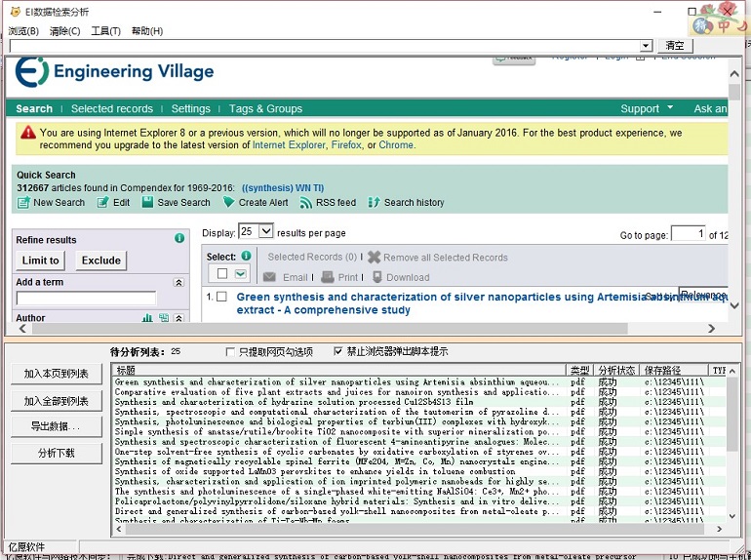This screenshot has height=560, width=751.
Task: Click the Search history icon
Action: [375, 203]
